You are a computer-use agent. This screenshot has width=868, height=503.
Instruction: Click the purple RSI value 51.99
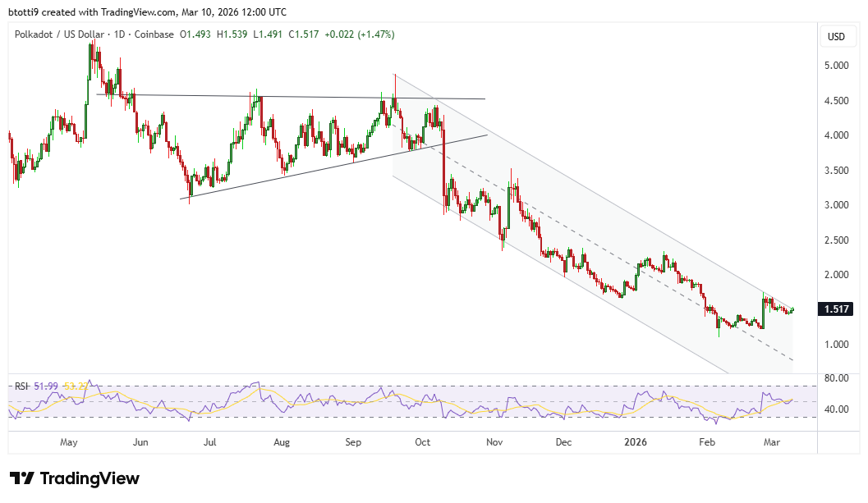click(x=44, y=384)
